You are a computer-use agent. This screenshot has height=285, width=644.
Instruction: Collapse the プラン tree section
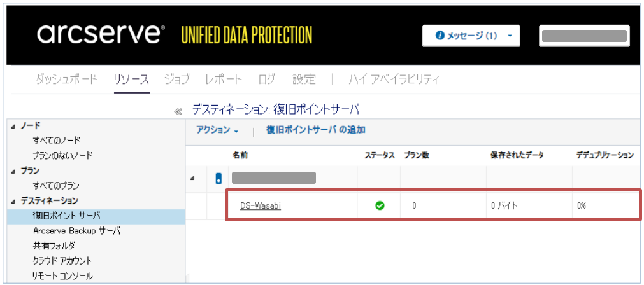click(14, 171)
